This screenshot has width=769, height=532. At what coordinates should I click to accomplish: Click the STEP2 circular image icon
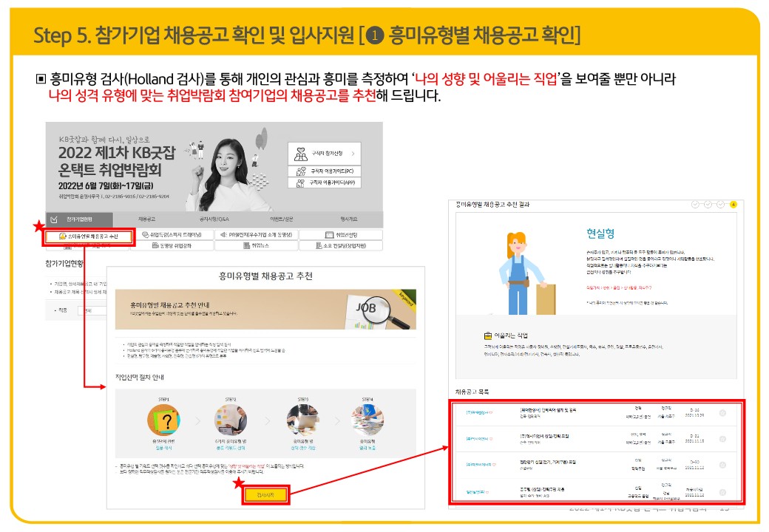(231, 421)
